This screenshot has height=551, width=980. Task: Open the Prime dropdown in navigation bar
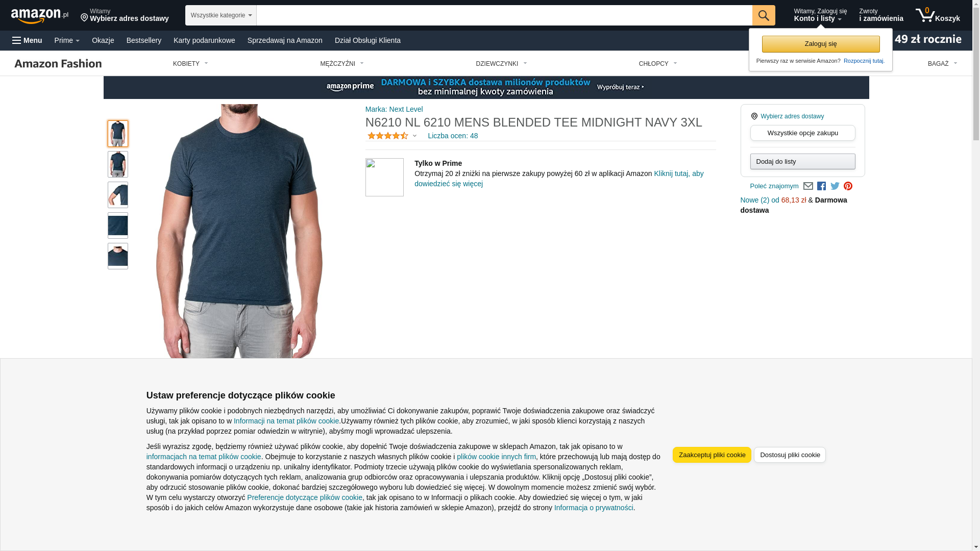67,40
